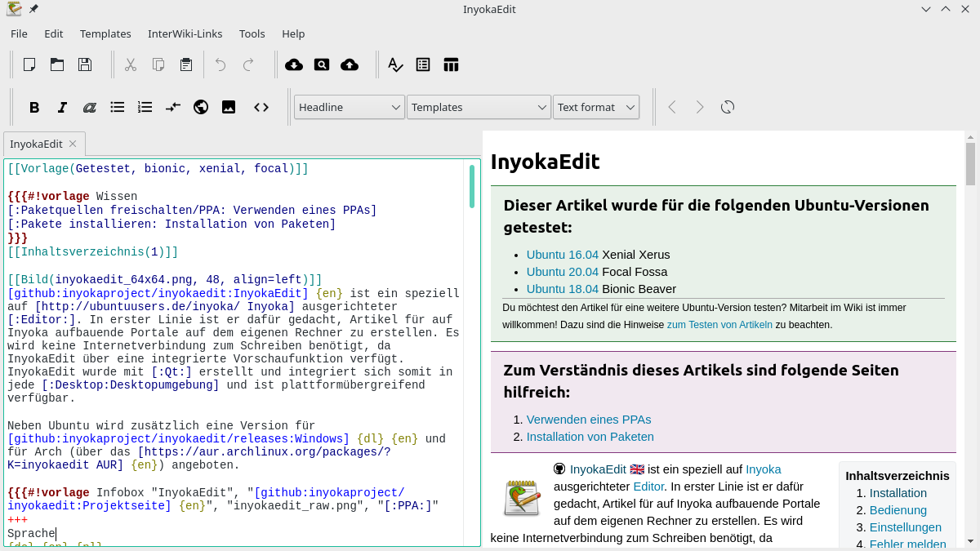Run the spell checker icon
Screen dimensions: 980x551
pyautogui.click(x=395, y=64)
